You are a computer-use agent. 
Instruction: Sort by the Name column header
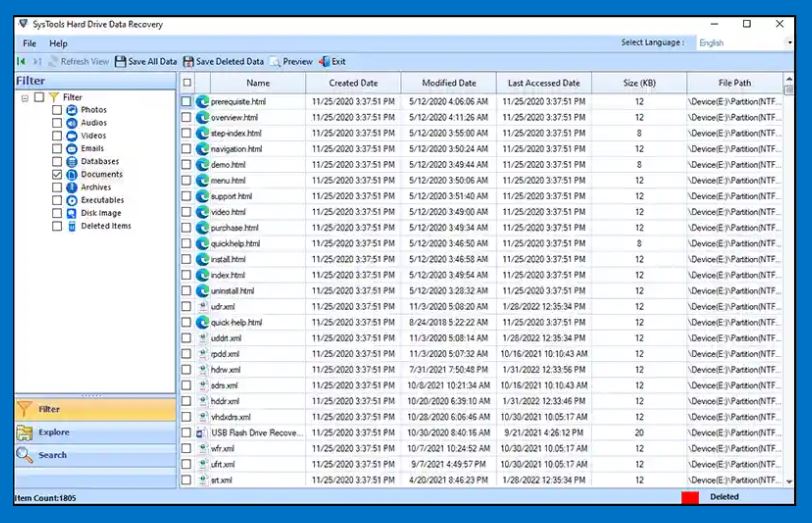coord(258,83)
